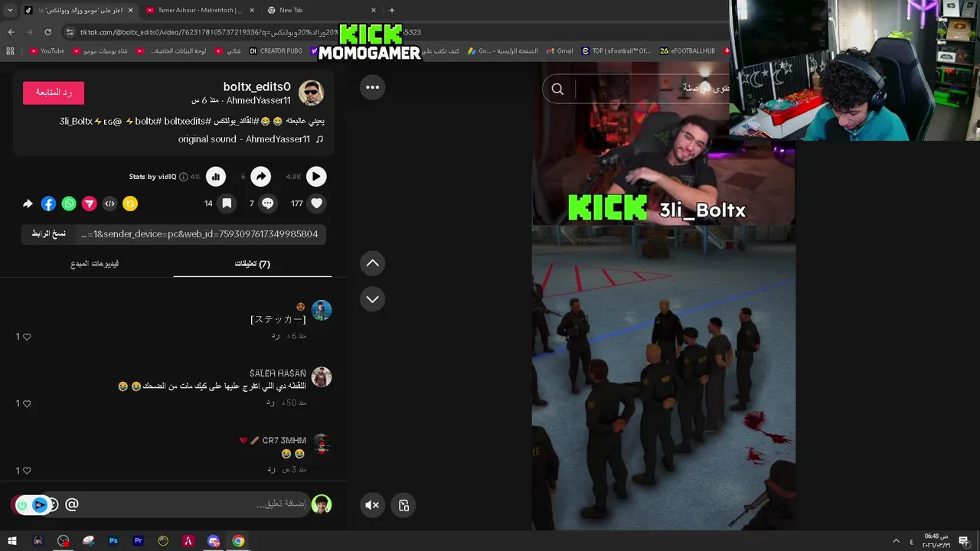This screenshot has height=551, width=980.
Task: Open SALEH HASAN's profile avatar
Action: (322, 377)
